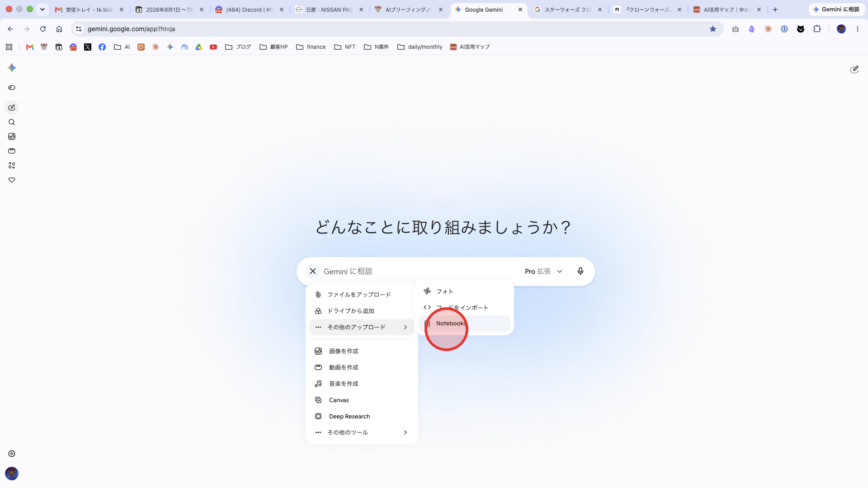The image size is (868, 488).
Task: Open the YouTube bookmark icon
Action: point(213,47)
